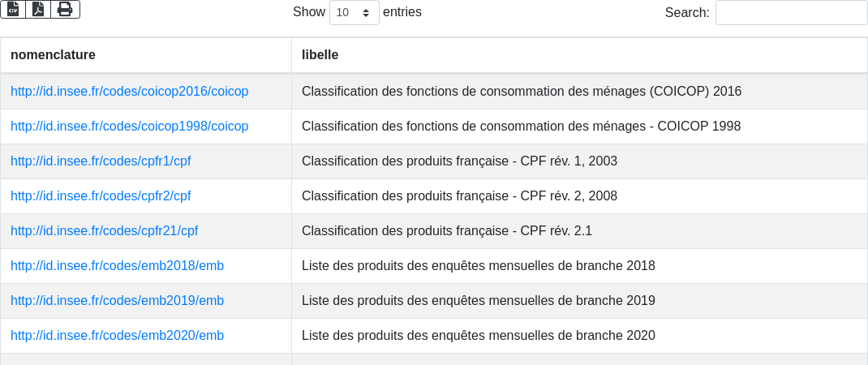Viewport: 868px width, 365px height.
Task: Visit the cpfr21/cpf link
Action: click(104, 231)
